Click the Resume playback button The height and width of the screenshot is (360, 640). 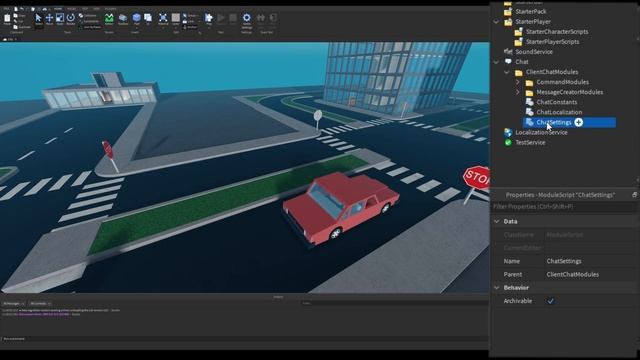221,18
